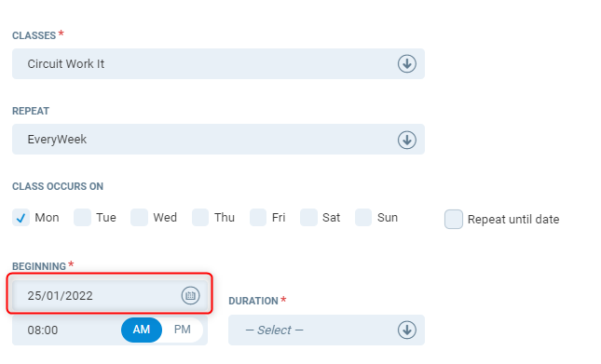The height and width of the screenshot is (364, 601).
Task: Uncheck the Mon checkbox
Action: tap(20, 218)
